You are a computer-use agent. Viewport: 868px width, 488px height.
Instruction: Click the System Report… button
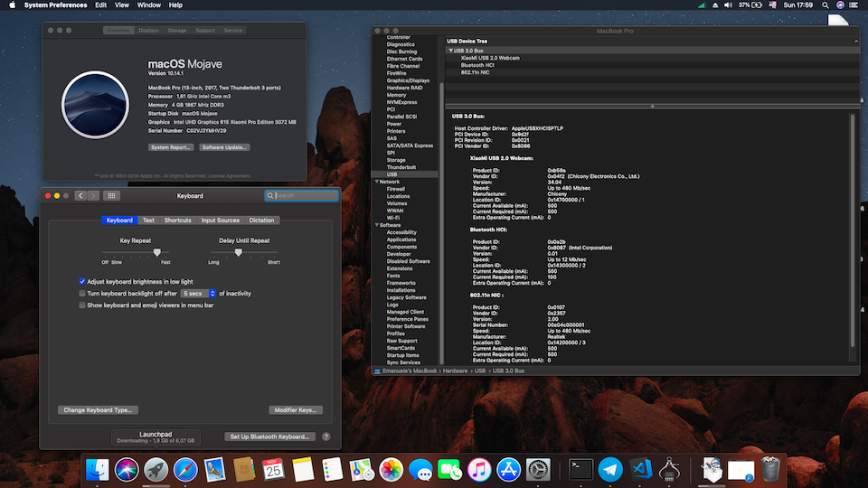(x=171, y=147)
